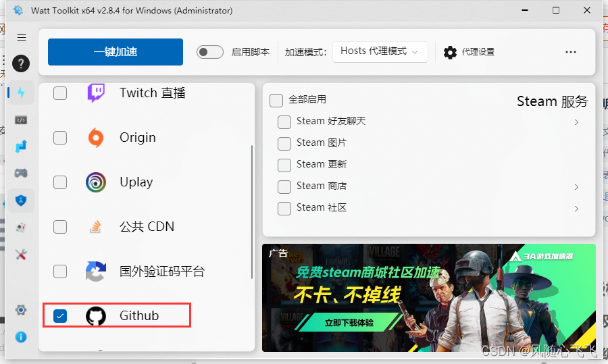Open the blue arrows sidebar icon

point(21,146)
